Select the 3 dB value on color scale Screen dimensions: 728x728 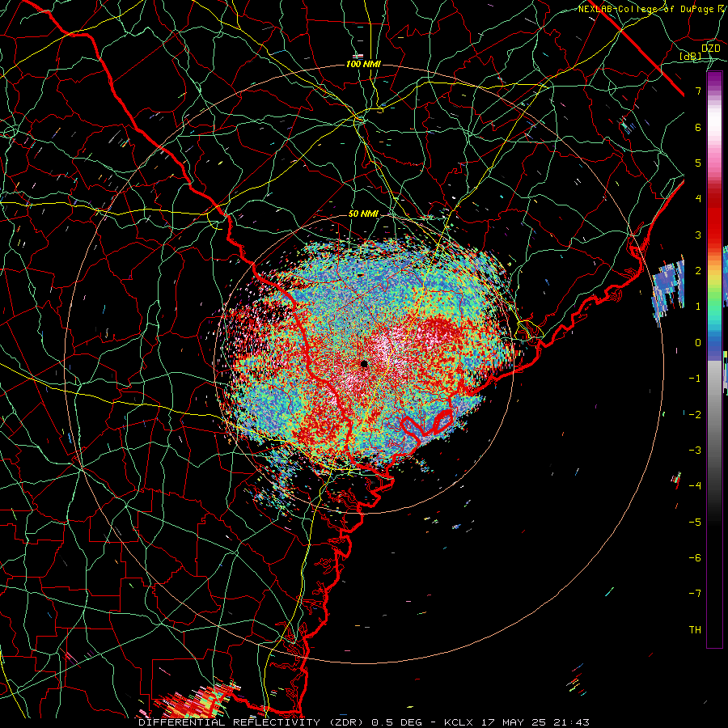tap(698, 235)
